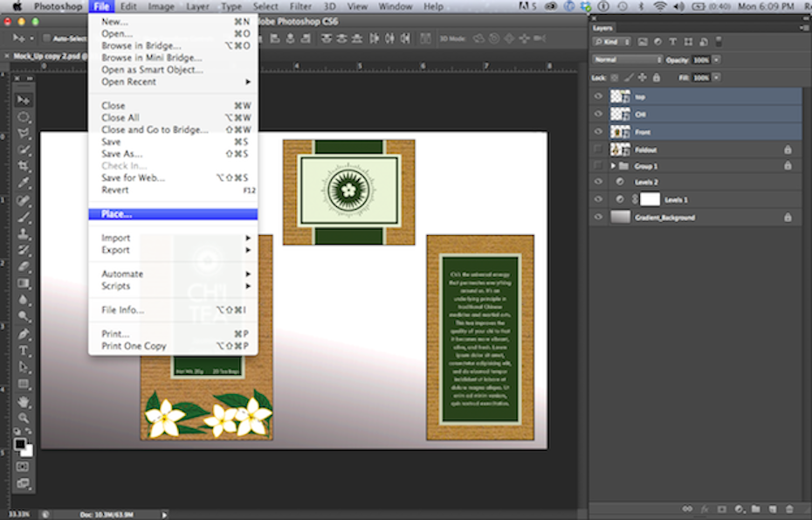Show the Foldout layer
This screenshot has width=812, height=520.
click(x=598, y=149)
